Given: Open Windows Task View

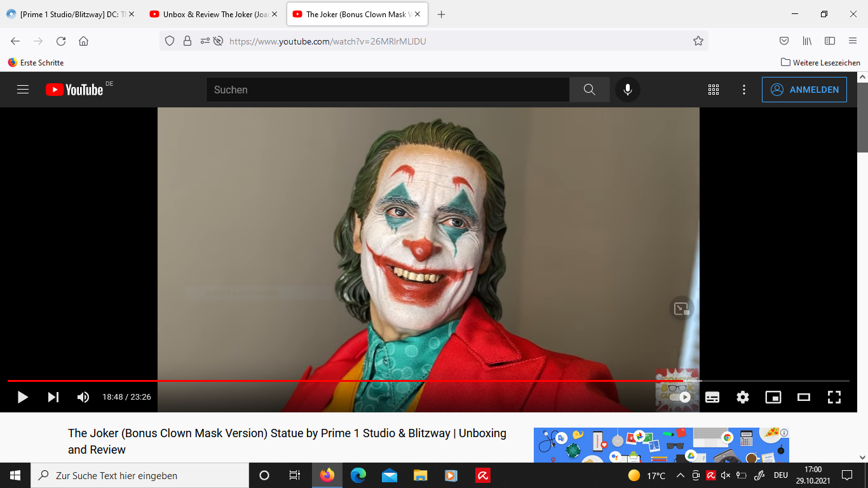Looking at the screenshot, I should [295, 475].
